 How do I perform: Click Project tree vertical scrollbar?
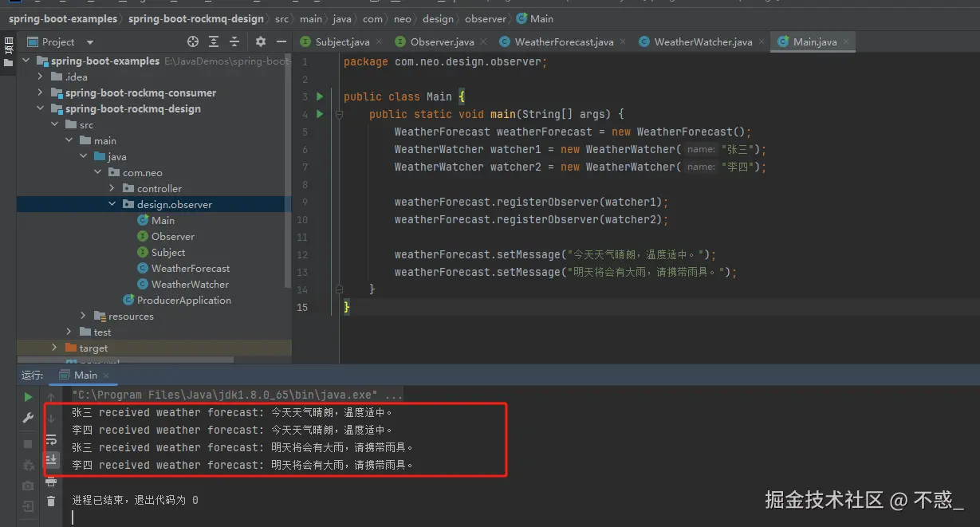(288, 171)
